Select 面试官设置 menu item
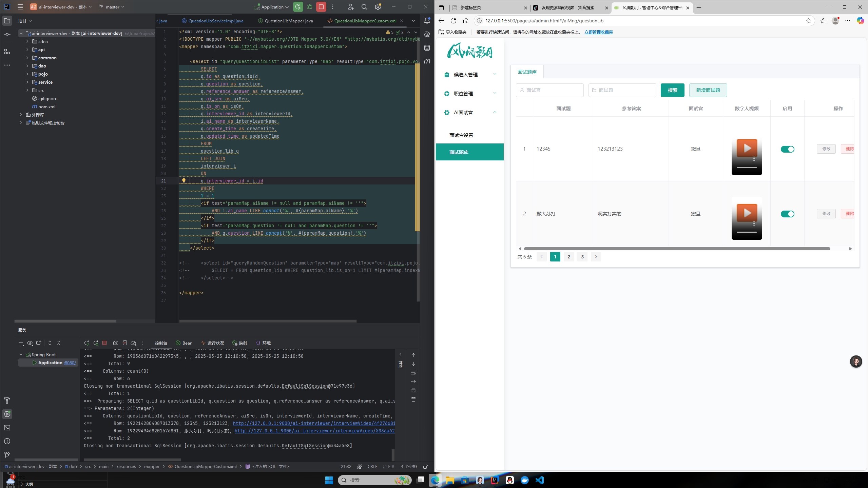This screenshot has width=868, height=488. pyautogui.click(x=461, y=135)
